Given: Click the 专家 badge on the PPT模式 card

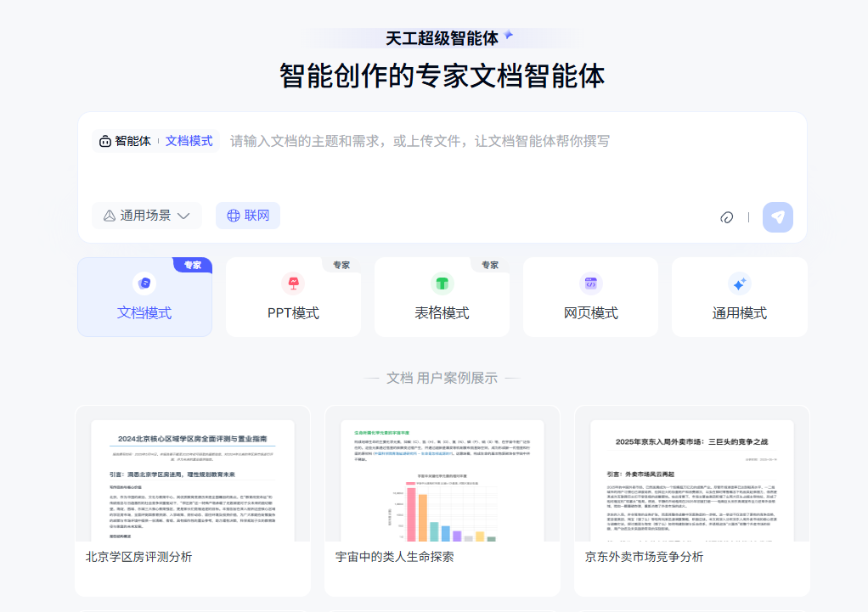Looking at the screenshot, I should [341, 264].
